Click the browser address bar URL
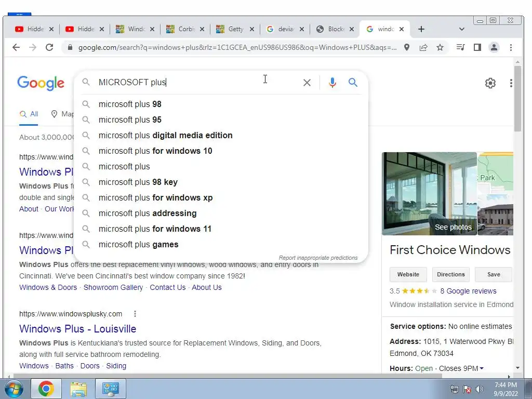 tap(237, 47)
